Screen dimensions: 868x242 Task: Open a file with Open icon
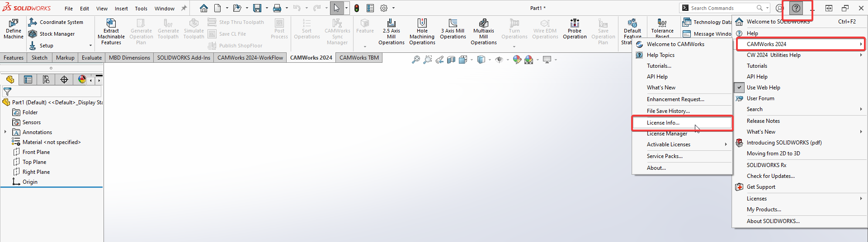click(x=237, y=8)
